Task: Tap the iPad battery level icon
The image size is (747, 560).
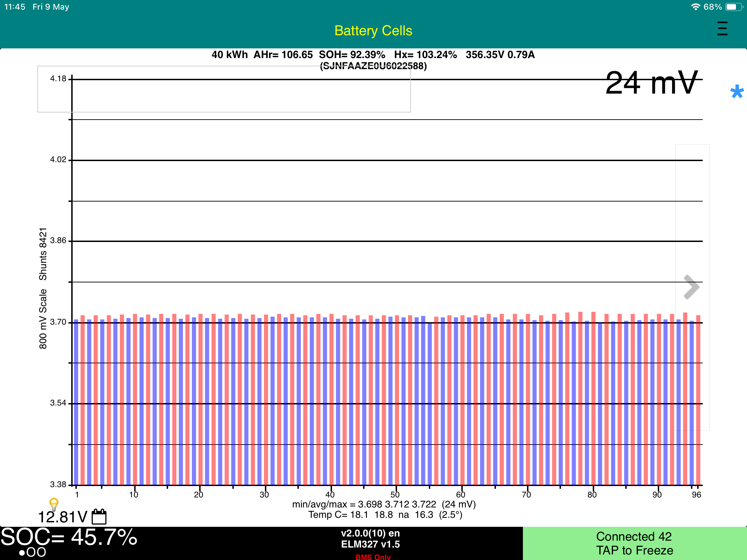Action: pyautogui.click(x=733, y=7)
